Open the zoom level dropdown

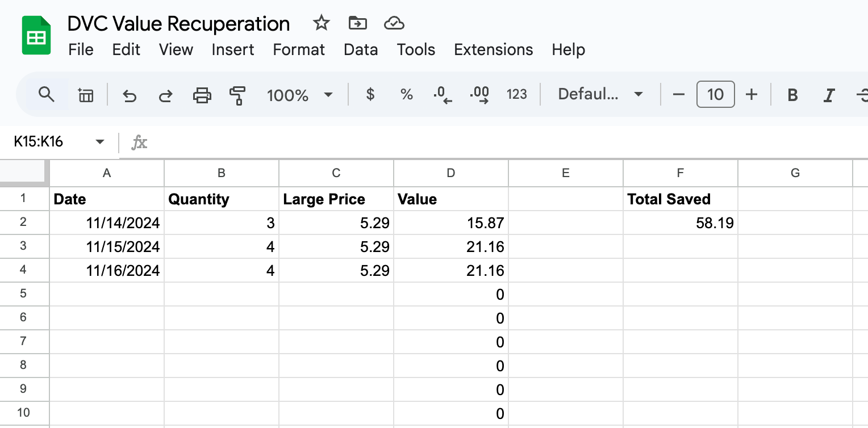pyautogui.click(x=300, y=95)
